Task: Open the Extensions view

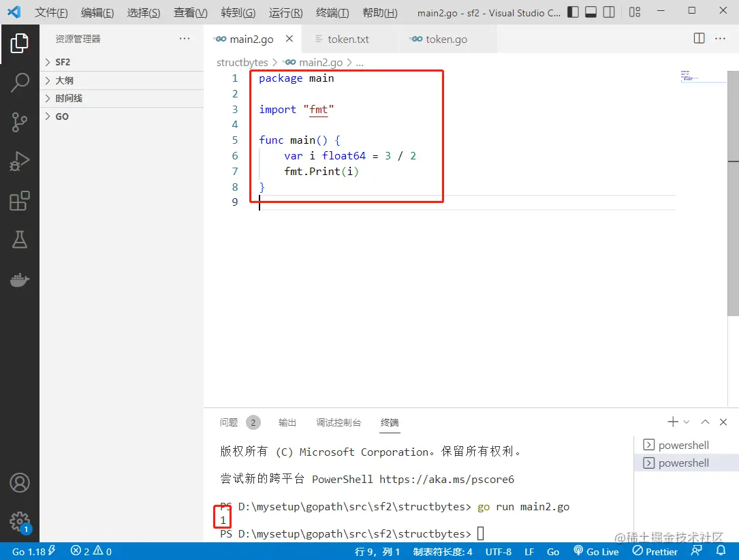Action: coord(19,201)
